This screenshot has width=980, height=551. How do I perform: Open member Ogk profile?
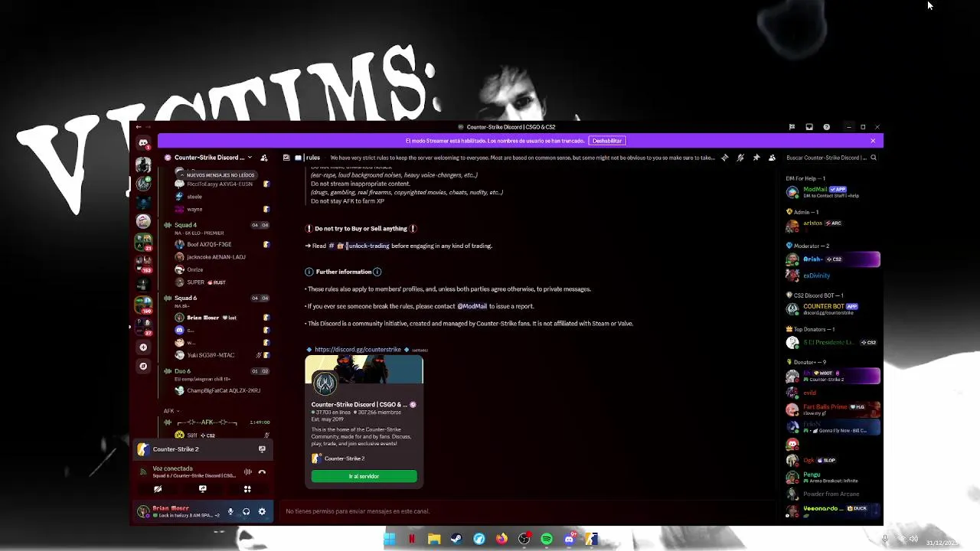pyautogui.click(x=832, y=460)
